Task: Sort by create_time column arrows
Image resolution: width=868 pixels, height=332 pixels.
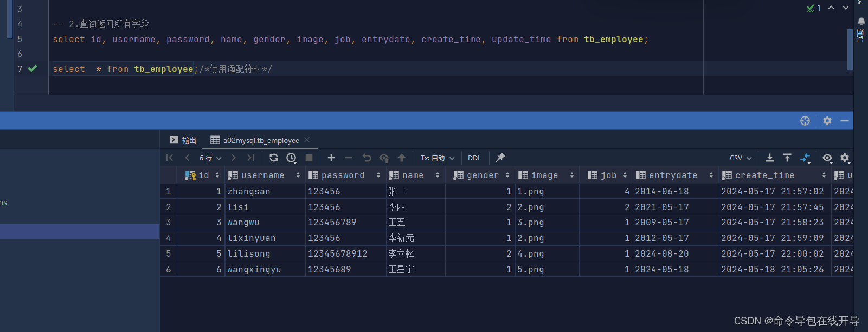Action: point(824,175)
